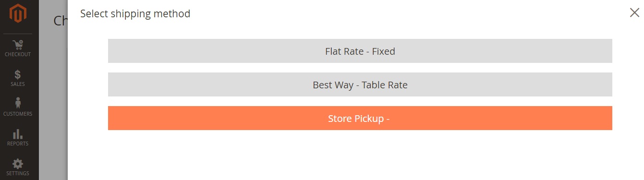This screenshot has width=644, height=180.
Task: Open Customers via the person icon
Action: (18, 103)
